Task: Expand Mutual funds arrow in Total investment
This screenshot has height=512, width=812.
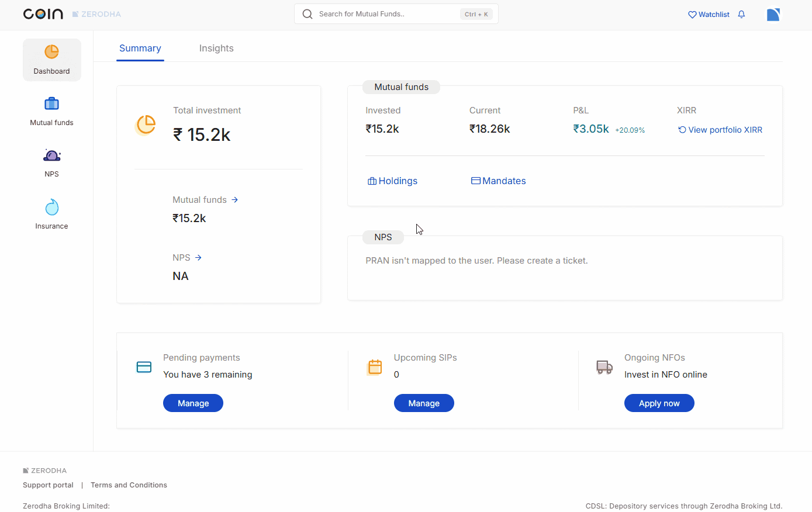Action: tap(234, 200)
